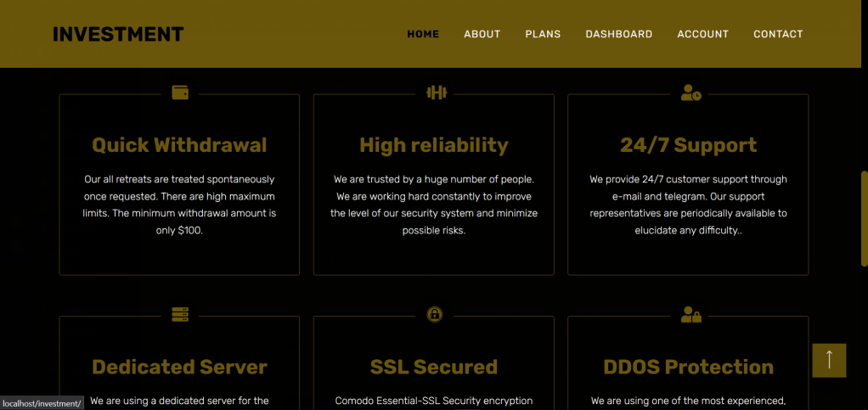Click the High reliability heading
Viewport: 868px width, 410px height.
[434, 145]
